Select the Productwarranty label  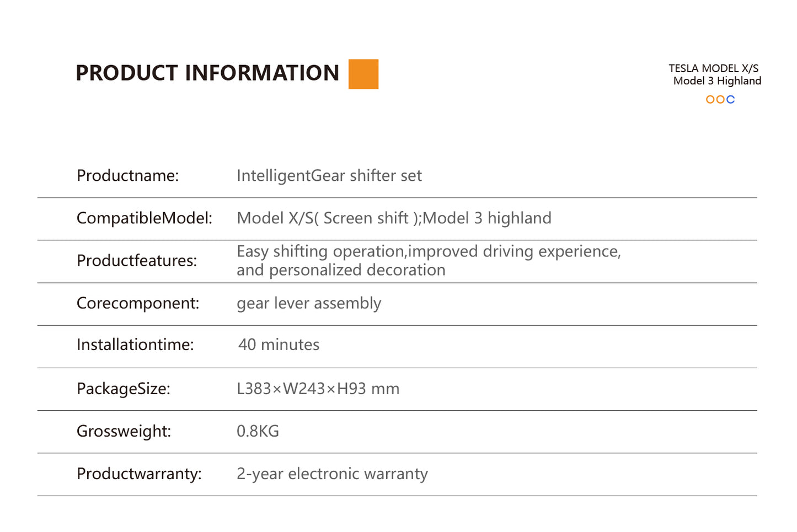coord(139,474)
